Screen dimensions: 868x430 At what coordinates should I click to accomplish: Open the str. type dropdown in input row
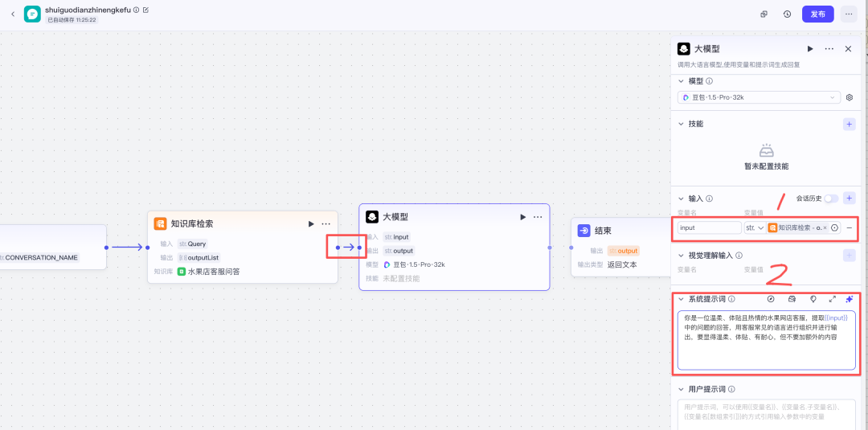click(755, 227)
